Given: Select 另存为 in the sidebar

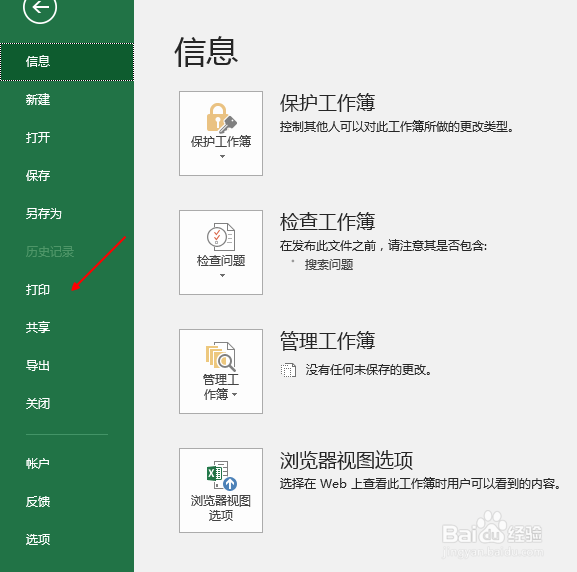Looking at the screenshot, I should pyautogui.click(x=67, y=213).
